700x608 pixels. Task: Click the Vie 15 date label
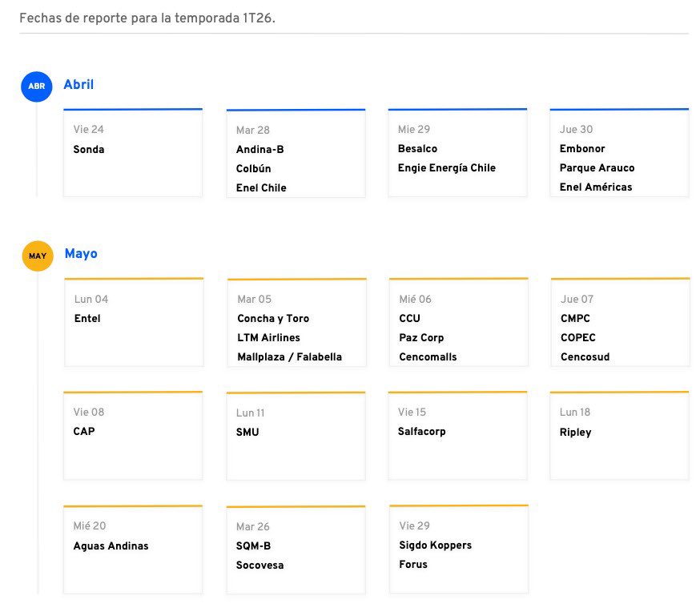click(x=412, y=412)
